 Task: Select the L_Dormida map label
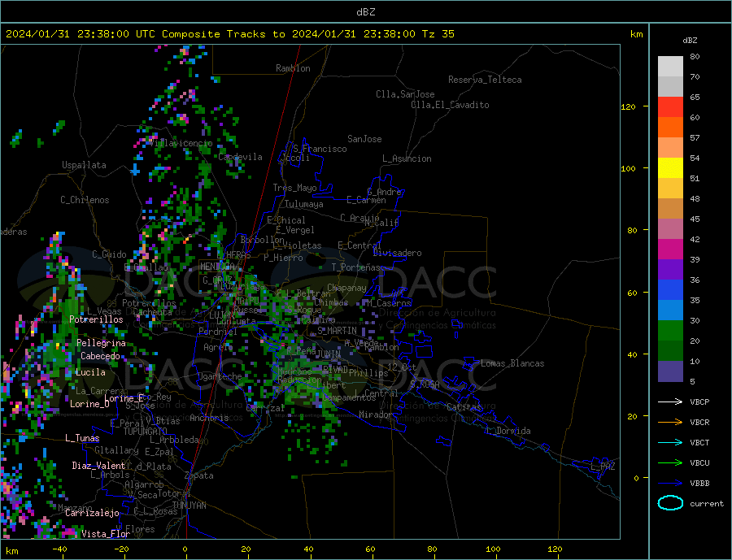(x=509, y=431)
